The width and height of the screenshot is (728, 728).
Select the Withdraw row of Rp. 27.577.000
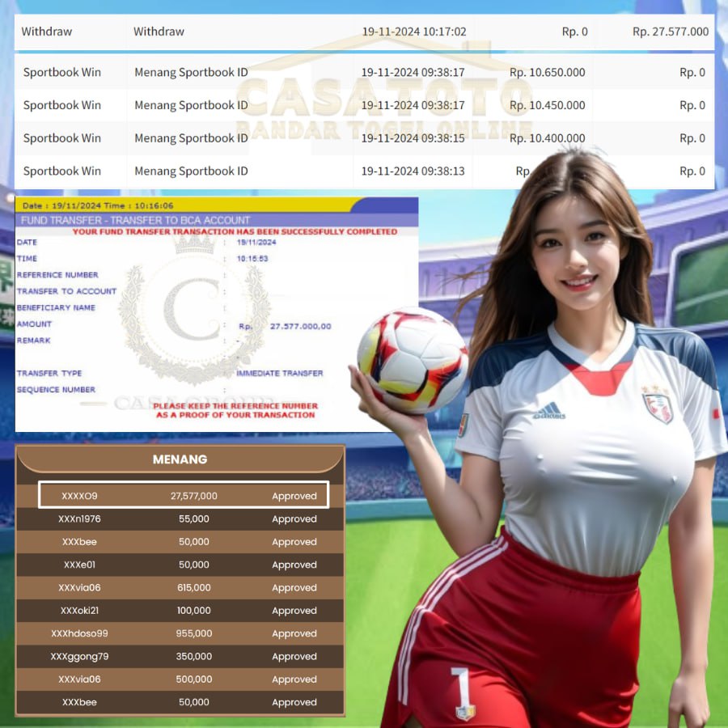[x=364, y=32]
